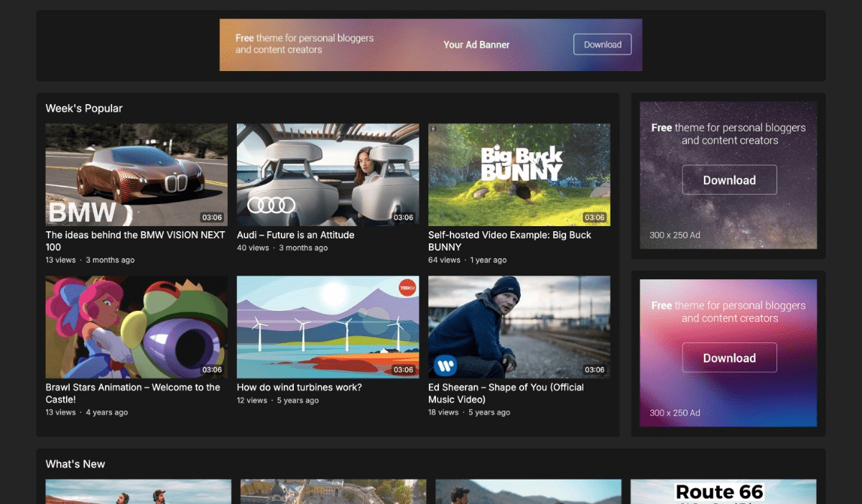Click the Warner Music logo on the Ed Sheeran thumbnail
862x504 pixels.
(x=445, y=365)
